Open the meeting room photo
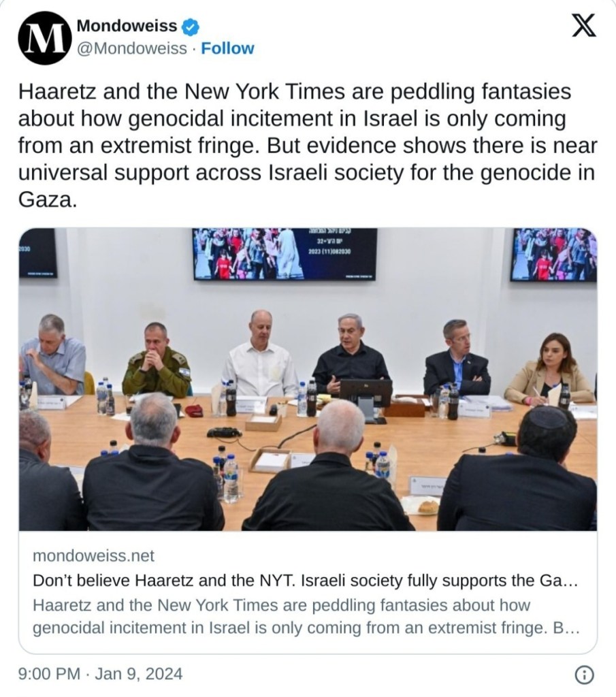 [308, 379]
